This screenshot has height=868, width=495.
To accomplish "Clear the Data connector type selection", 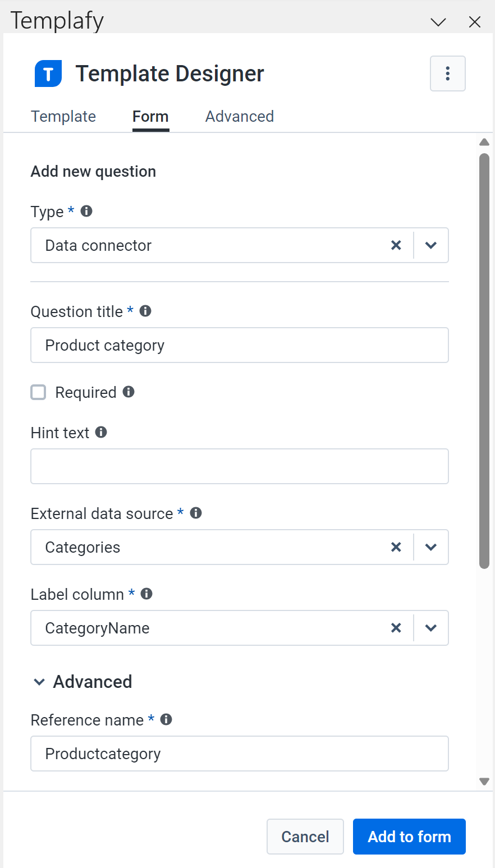I will point(396,245).
